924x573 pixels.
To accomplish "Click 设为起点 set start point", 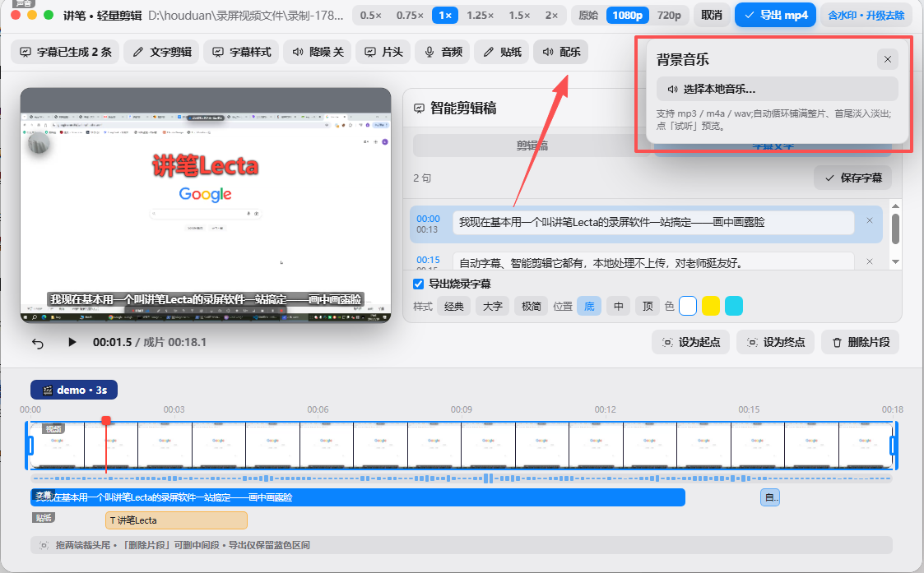I will [690, 342].
